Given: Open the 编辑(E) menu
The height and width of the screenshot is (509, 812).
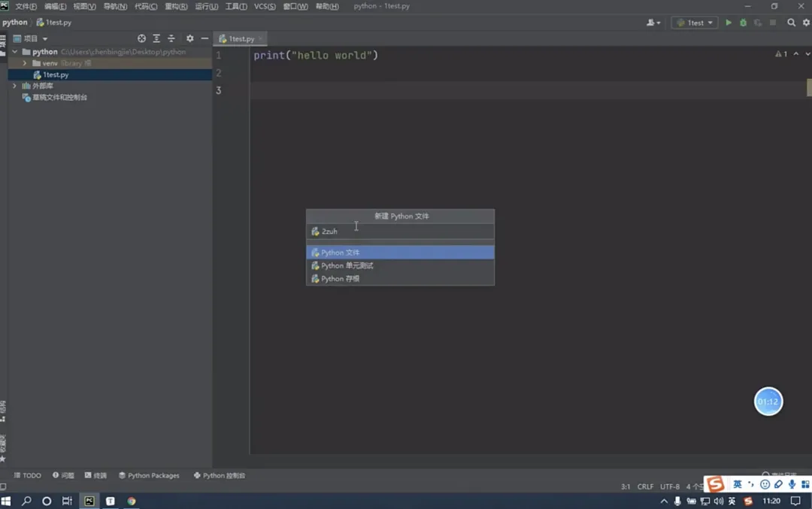Looking at the screenshot, I should [55, 6].
